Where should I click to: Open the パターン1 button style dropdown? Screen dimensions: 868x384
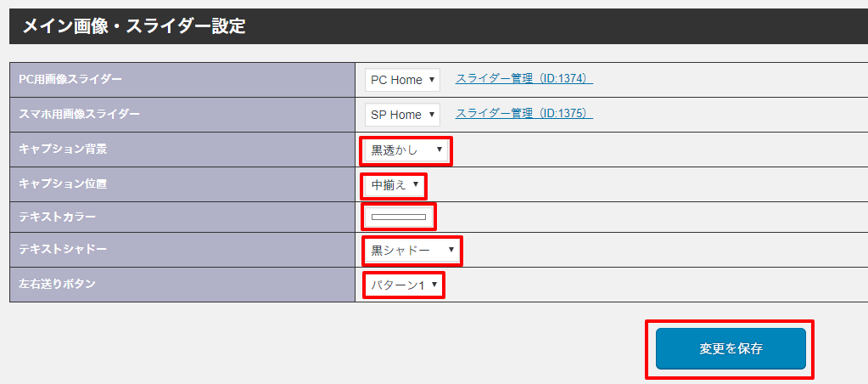click(x=403, y=285)
